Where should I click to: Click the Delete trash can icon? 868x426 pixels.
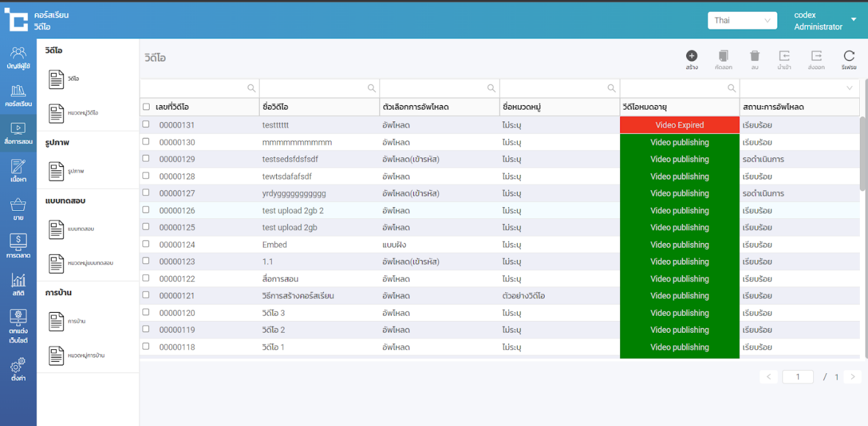pyautogui.click(x=755, y=57)
